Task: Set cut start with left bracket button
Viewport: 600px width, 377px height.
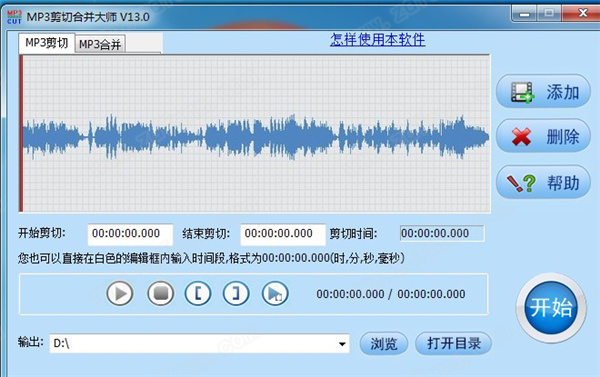Action: click(x=198, y=294)
